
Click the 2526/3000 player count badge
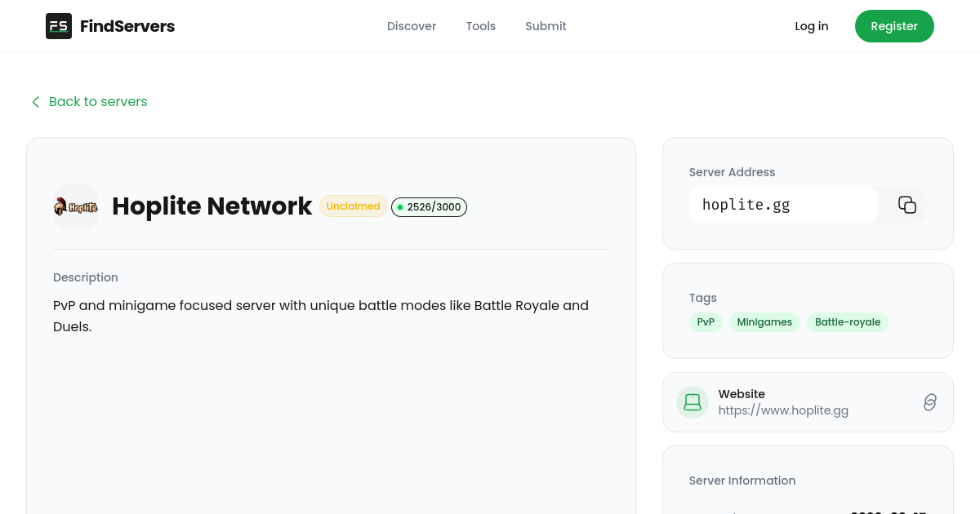coord(430,207)
